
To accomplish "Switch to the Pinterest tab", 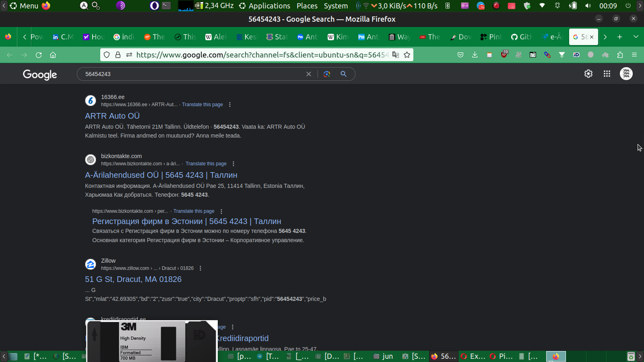I will click(491, 37).
